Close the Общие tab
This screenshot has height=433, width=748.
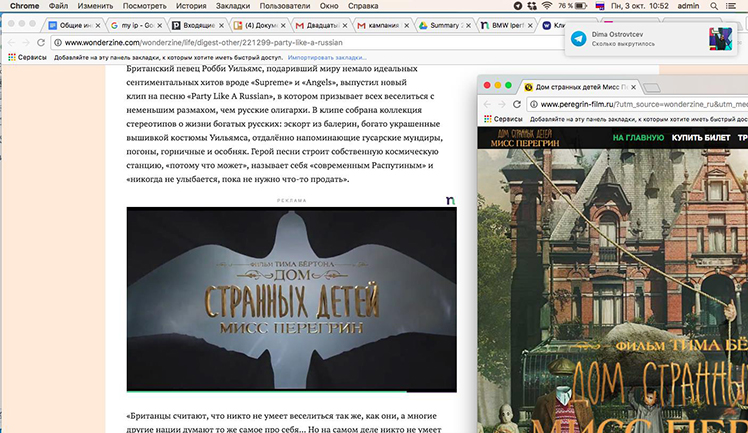pyautogui.click(x=98, y=26)
